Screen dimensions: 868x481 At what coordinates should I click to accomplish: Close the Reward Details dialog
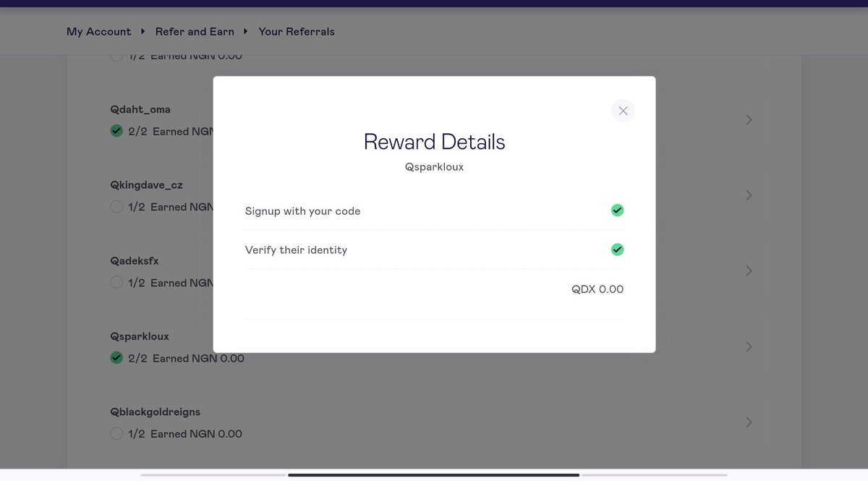[x=623, y=111]
